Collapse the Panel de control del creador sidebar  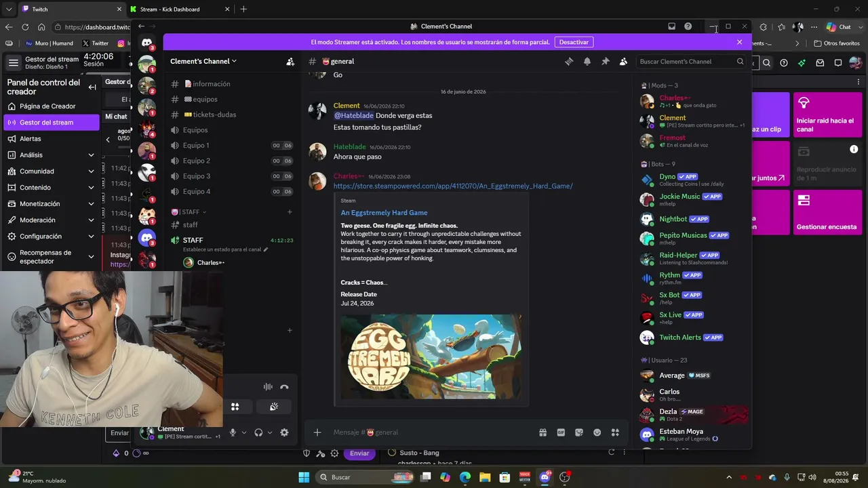92,87
